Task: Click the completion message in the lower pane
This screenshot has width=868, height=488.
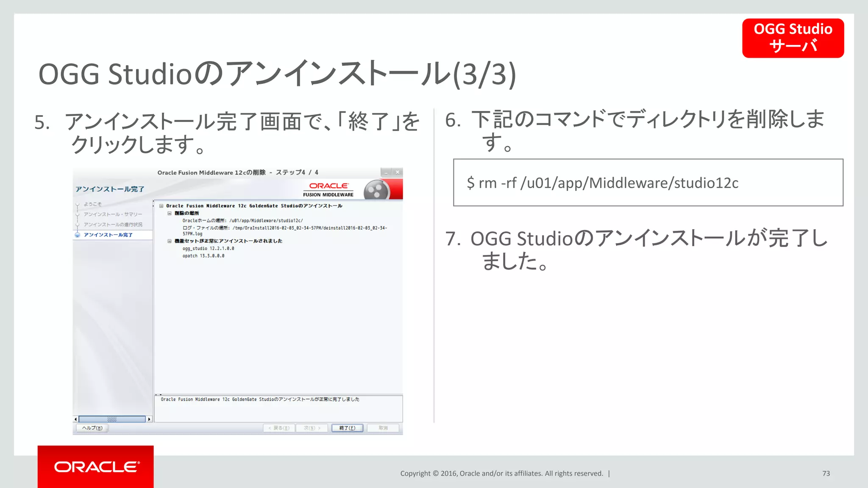Action: point(260,399)
